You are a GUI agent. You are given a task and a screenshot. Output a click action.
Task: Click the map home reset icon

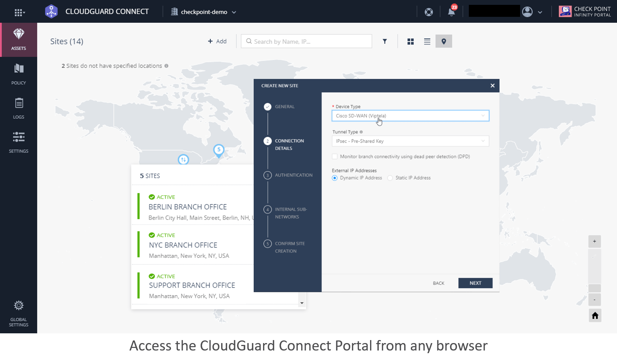point(595,316)
